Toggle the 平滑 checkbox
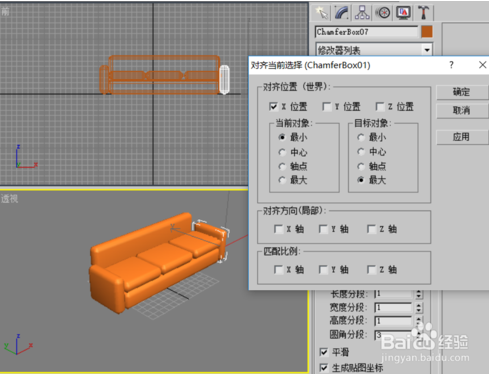Screen dimensions: 489x374 [323, 352]
